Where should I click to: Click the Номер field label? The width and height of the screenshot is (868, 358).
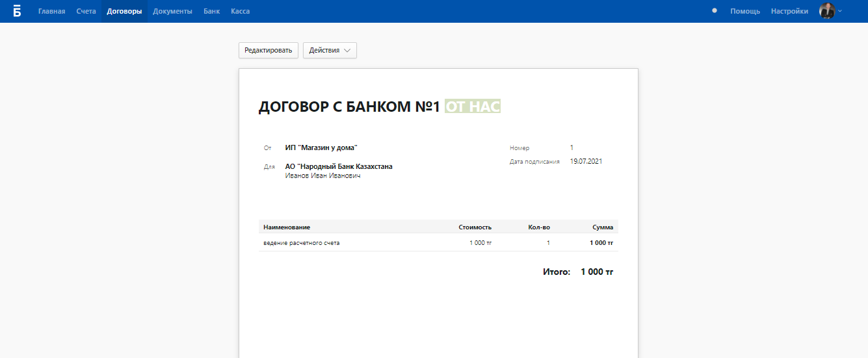519,148
